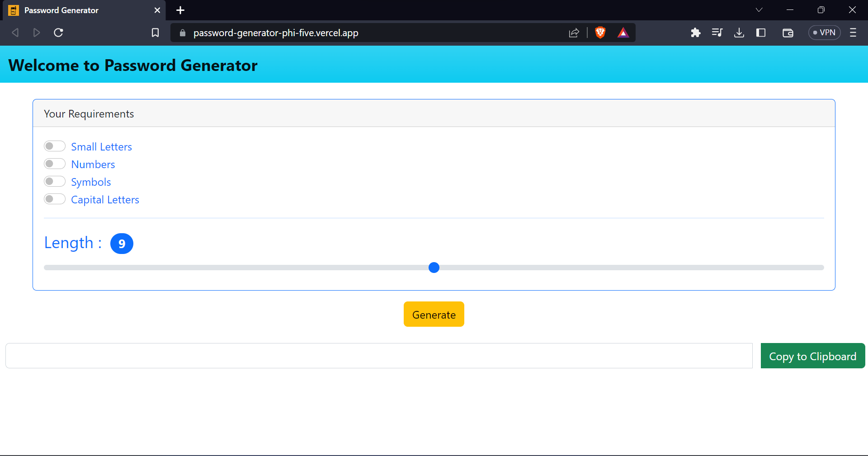Image resolution: width=868 pixels, height=456 pixels.
Task: Toggle the browser sidebar panel icon
Action: click(x=761, y=33)
